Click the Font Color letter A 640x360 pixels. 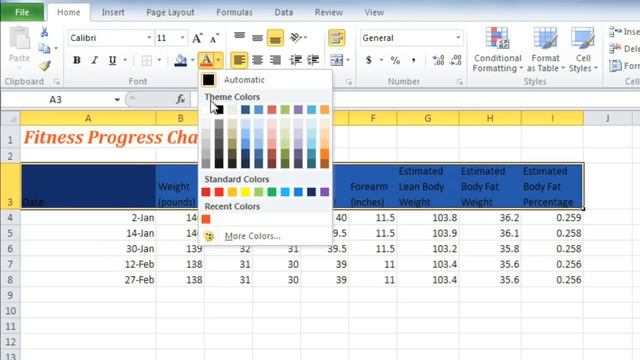pos(207,60)
